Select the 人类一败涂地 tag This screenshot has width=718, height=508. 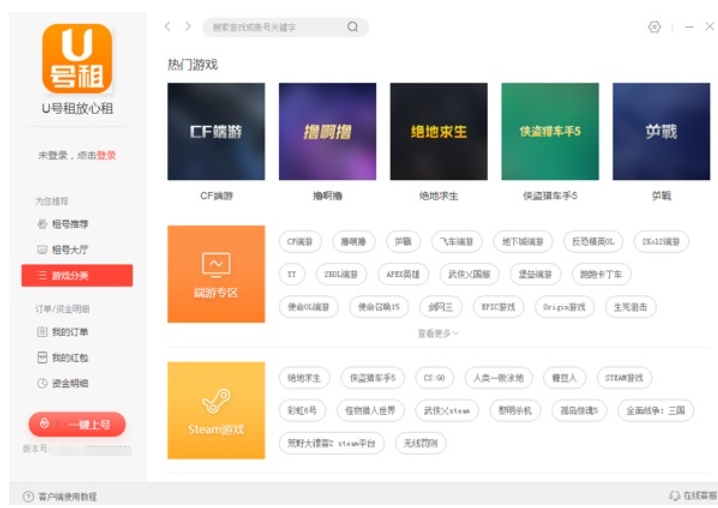tap(498, 378)
